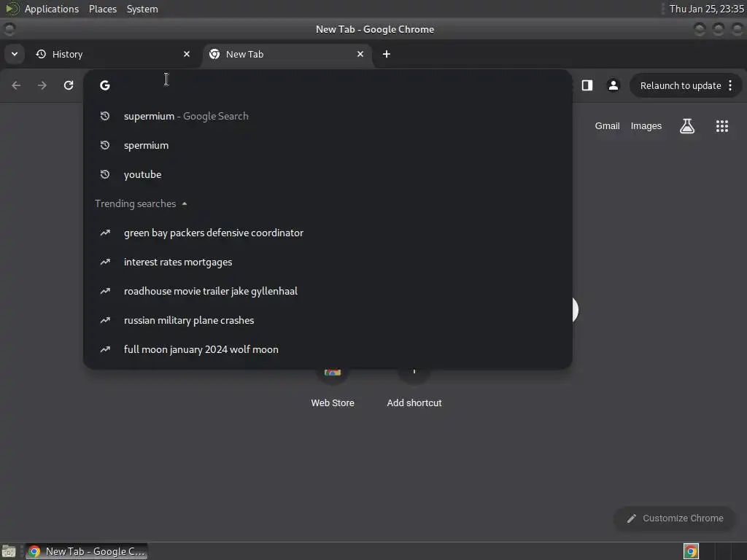Choose the youtube history suggestion
Viewport: 747px width, 560px height.
click(x=328, y=174)
